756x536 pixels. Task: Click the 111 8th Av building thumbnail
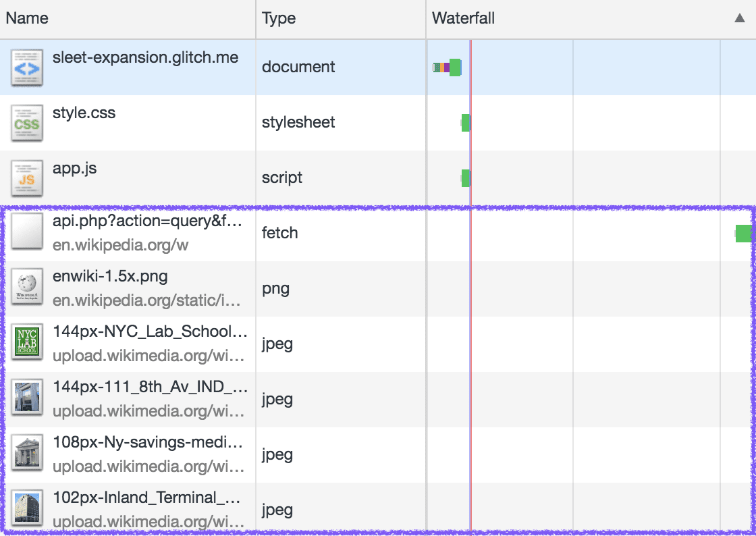(x=27, y=400)
